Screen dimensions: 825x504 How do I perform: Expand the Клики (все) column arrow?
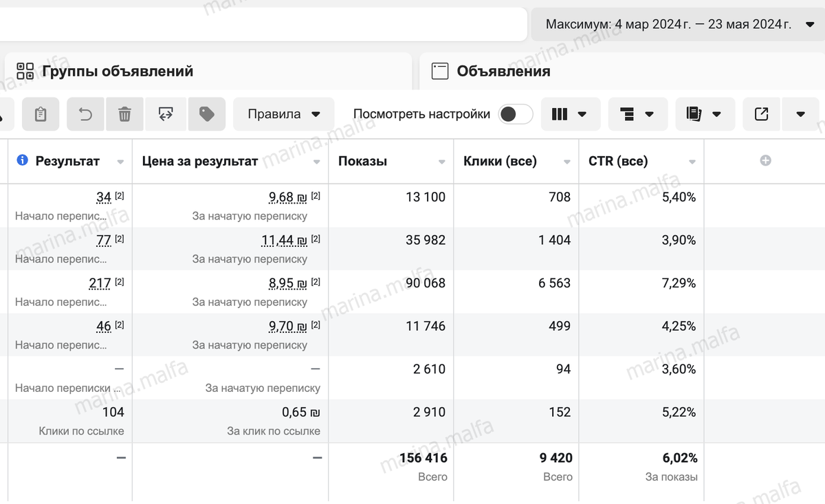(567, 162)
